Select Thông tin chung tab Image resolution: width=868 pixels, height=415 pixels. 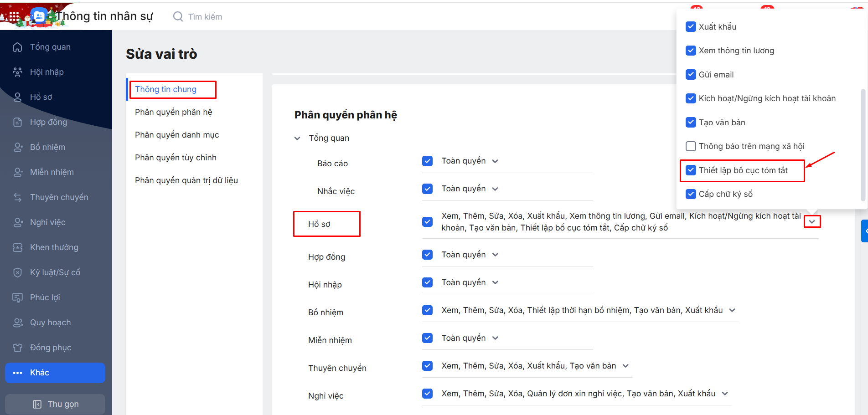(x=166, y=89)
